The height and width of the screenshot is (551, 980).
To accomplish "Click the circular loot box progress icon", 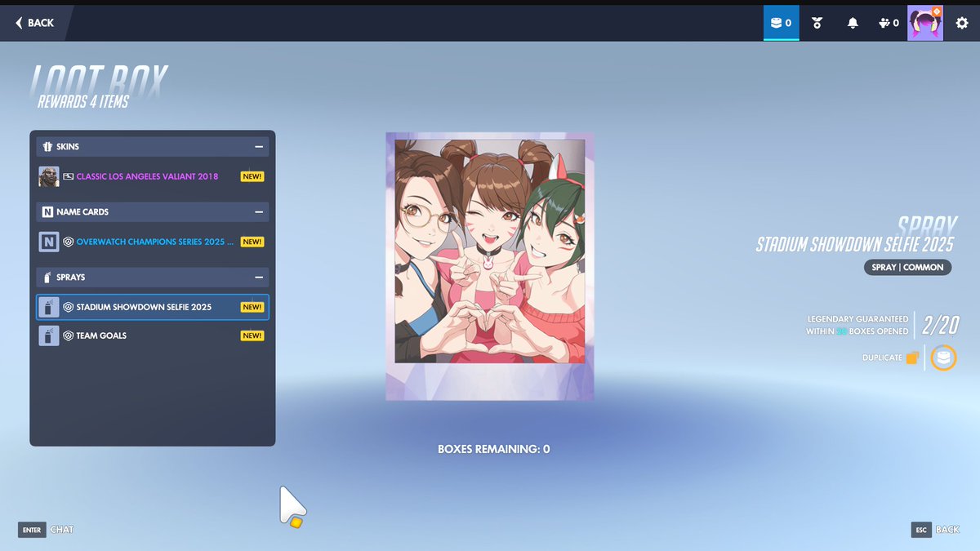I will click(943, 358).
